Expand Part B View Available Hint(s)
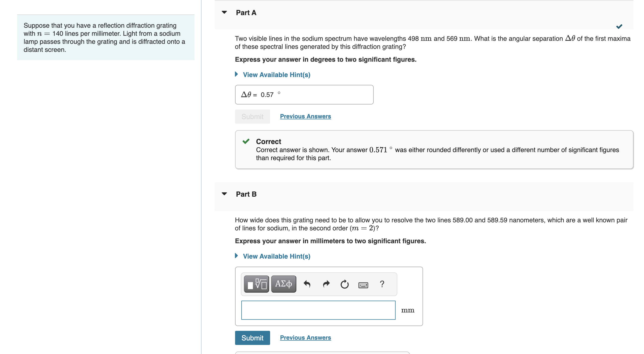The image size is (644, 354). [276, 256]
